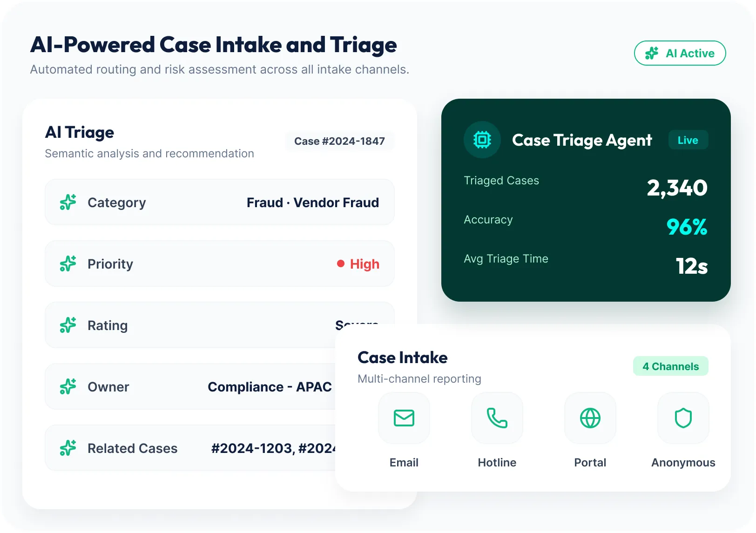Screen dimensions: 756x533
Task: Click the chip icon for Case Triage Agent
Action: (x=482, y=140)
